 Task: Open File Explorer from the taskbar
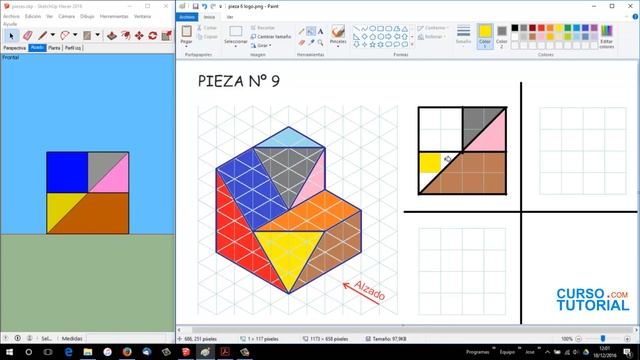click(x=88, y=352)
